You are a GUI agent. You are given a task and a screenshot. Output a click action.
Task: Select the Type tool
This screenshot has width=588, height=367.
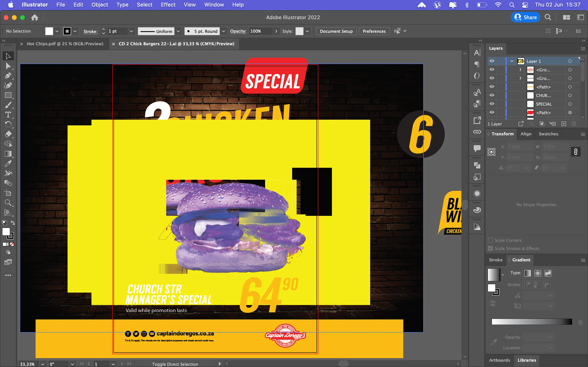coord(8,115)
